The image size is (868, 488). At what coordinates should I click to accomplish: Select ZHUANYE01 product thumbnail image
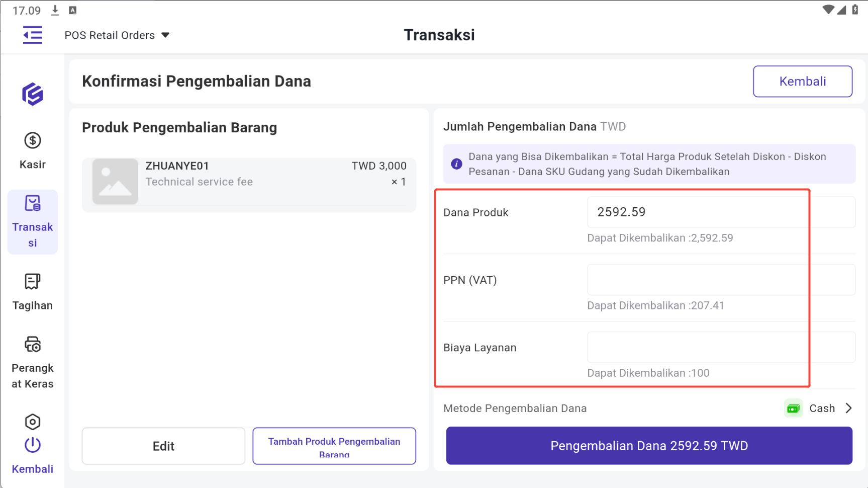115,182
